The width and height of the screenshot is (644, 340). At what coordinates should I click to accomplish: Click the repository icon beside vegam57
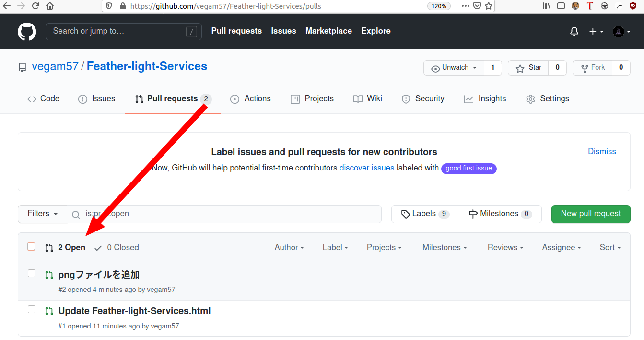[x=23, y=67]
